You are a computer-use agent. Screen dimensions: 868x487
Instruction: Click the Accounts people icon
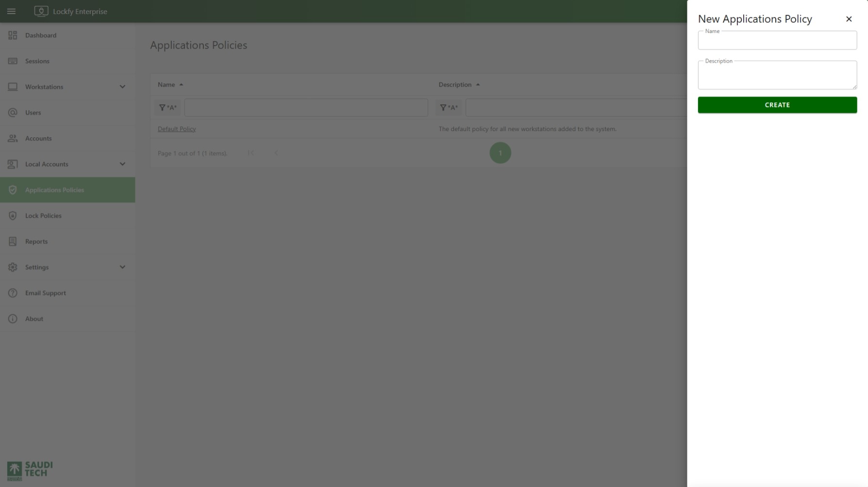tap(13, 138)
